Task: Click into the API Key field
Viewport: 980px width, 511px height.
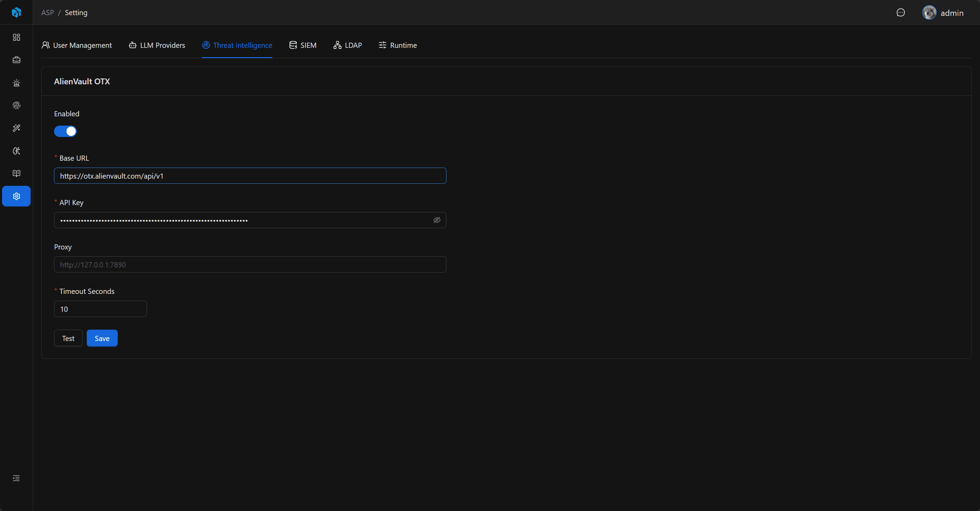Action: (250, 220)
